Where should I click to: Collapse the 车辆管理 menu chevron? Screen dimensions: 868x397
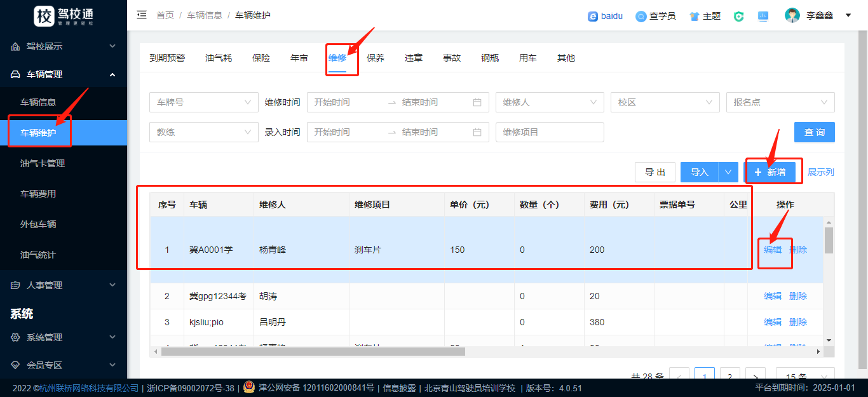pos(112,74)
